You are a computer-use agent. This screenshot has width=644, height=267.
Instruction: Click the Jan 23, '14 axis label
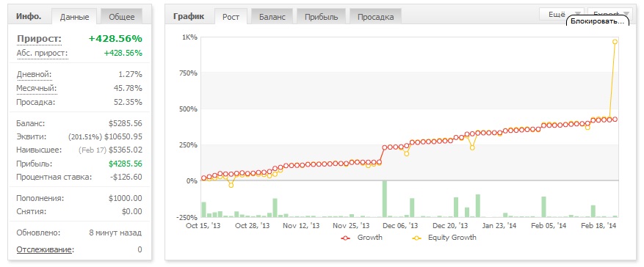pyautogui.click(x=500, y=225)
